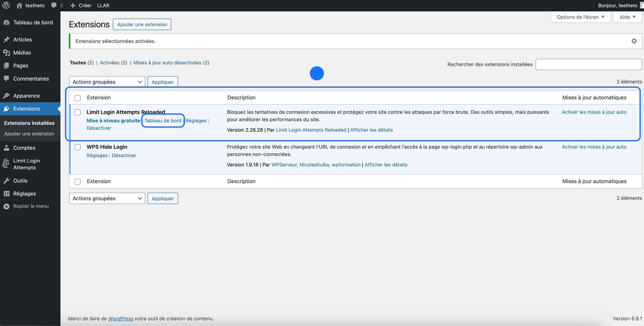
Task: Check the WPS Hide Login checkbox
Action: [x=78, y=147]
